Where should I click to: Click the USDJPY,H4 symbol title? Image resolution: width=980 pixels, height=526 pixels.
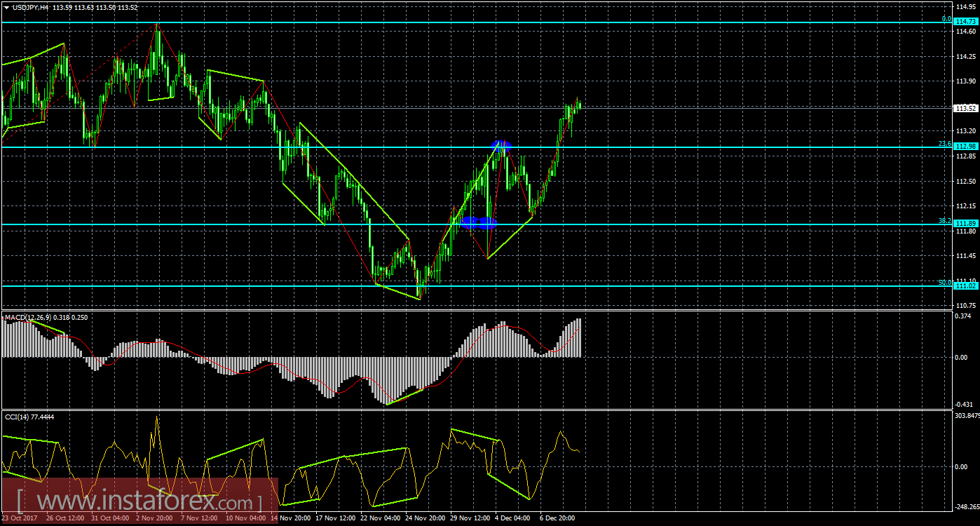tap(30, 7)
